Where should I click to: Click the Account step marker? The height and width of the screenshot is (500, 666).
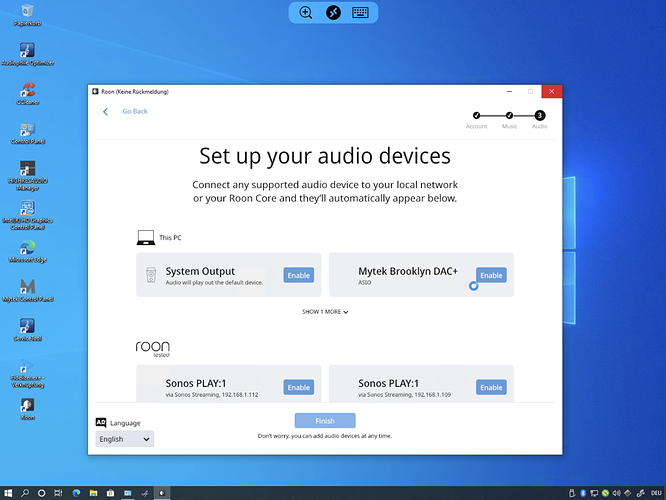tap(477, 115)
